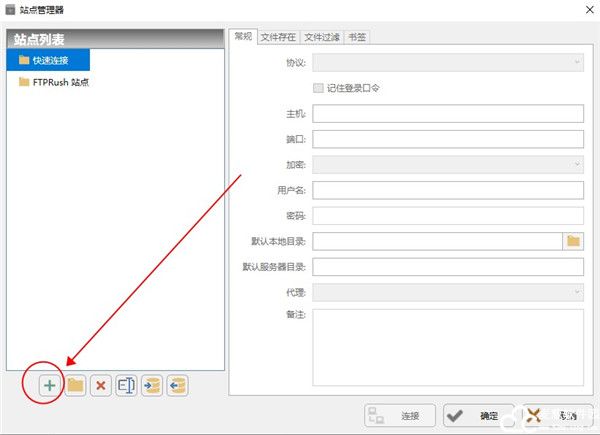Click the 主机 host input field
The width and height of the screenshot is (600, 435).
[447, 114]
